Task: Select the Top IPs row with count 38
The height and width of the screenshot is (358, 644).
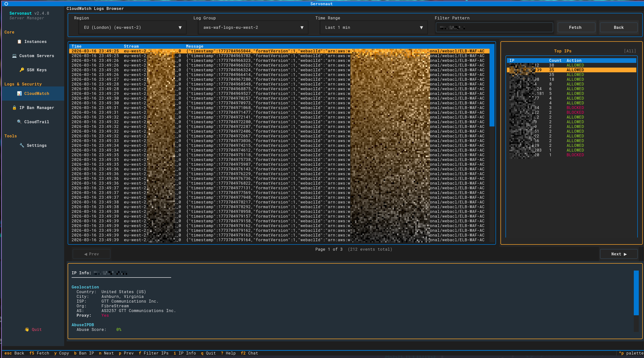Action: 572,65
